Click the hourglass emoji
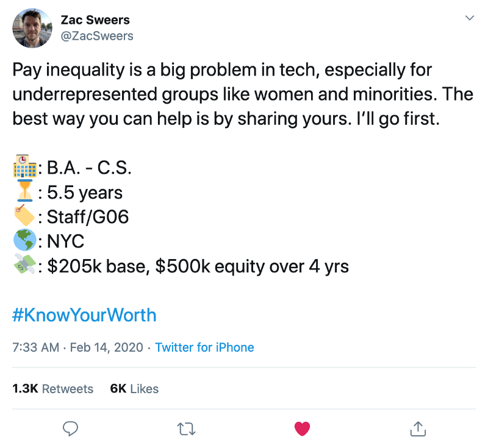The image size is (488, 448). point(25,191)
